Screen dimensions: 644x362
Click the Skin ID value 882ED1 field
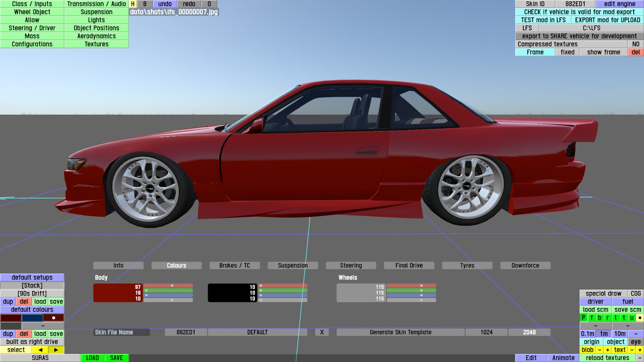coord(575,4)
